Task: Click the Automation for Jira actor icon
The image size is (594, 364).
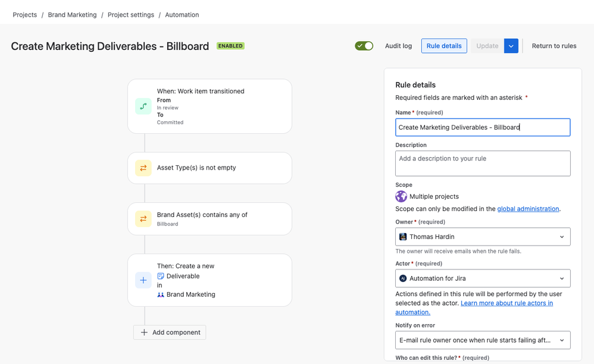Action: click(403, 278)
